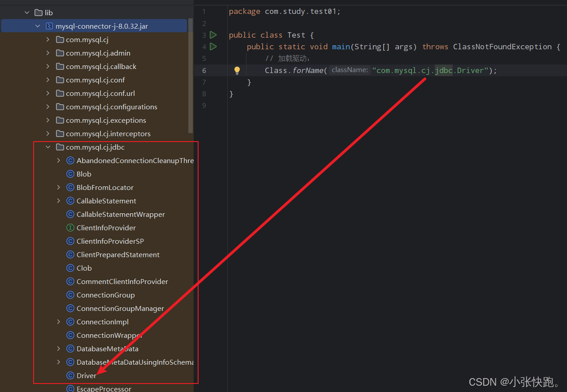Collapse the mysql-connector-j-8.0.32.jar node chevron
This screenshot has height=392, width=567.
[38, 26]
